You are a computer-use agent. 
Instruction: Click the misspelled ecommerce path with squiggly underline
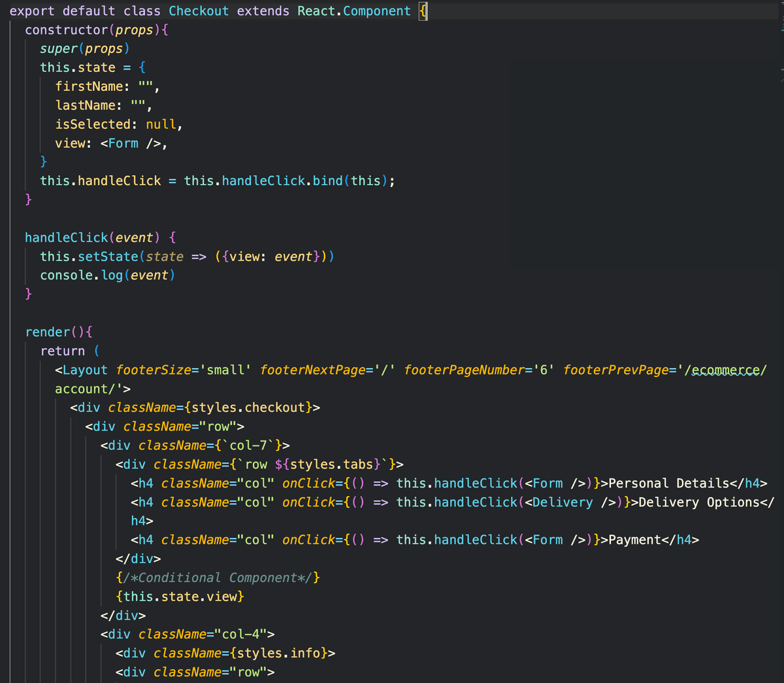pos(725,369)
